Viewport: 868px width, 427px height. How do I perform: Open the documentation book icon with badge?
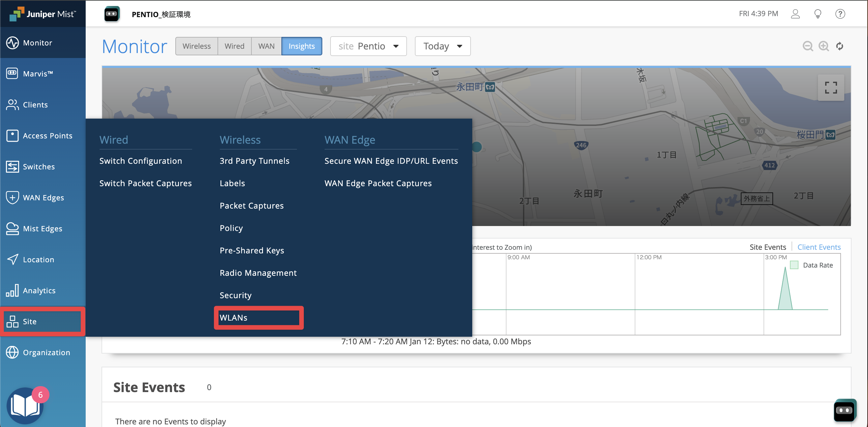coord(25,406)
